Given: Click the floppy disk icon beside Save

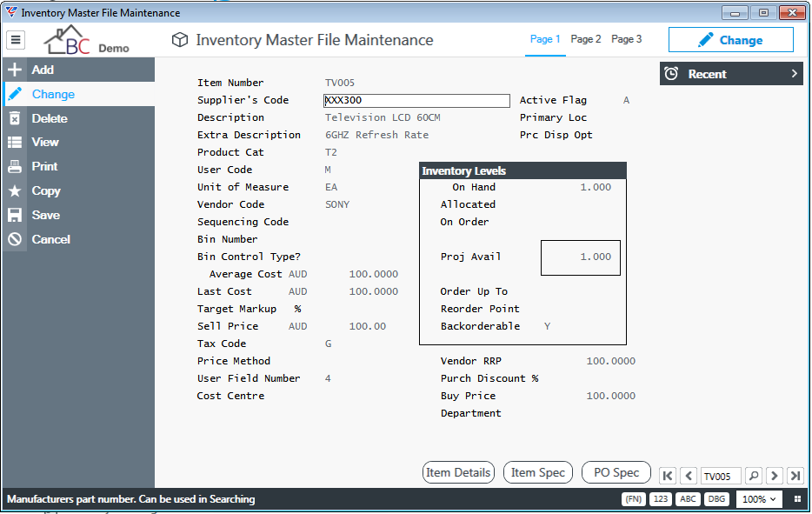Looking at the screenshot, I should 15,215.
